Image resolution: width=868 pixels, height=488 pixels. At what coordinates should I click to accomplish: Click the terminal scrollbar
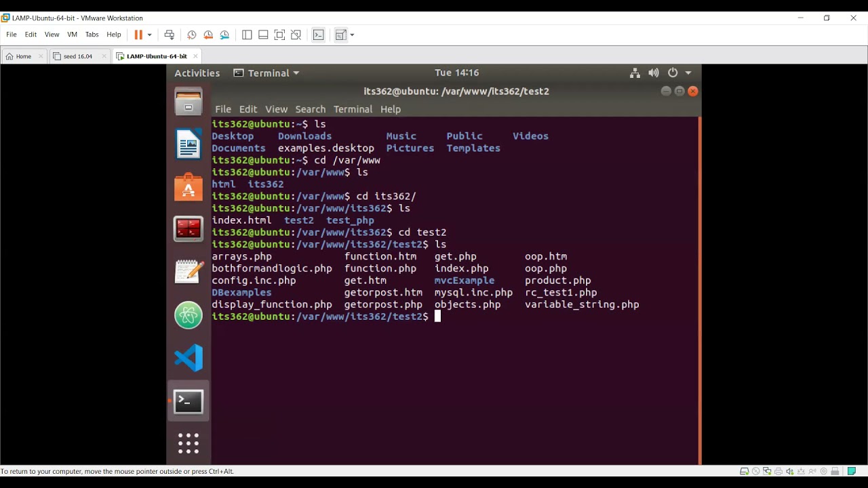click(699, 290)
